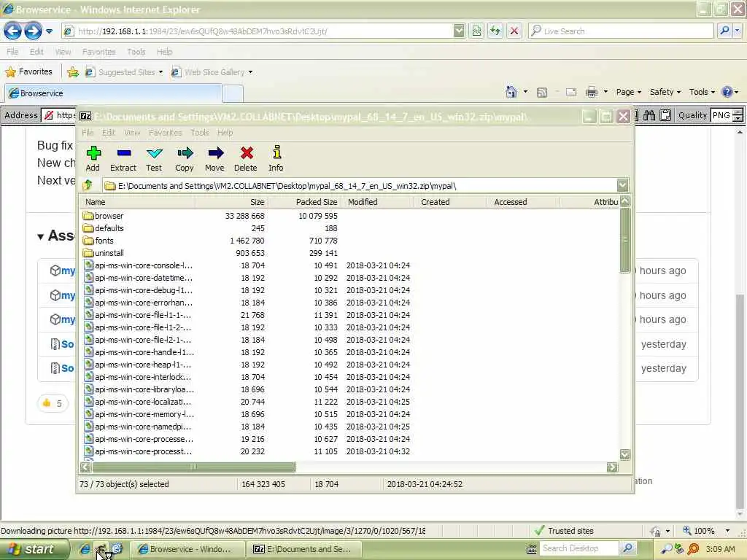Collapse the Assets section triangle
747x560 pixels.
(41, 237)
